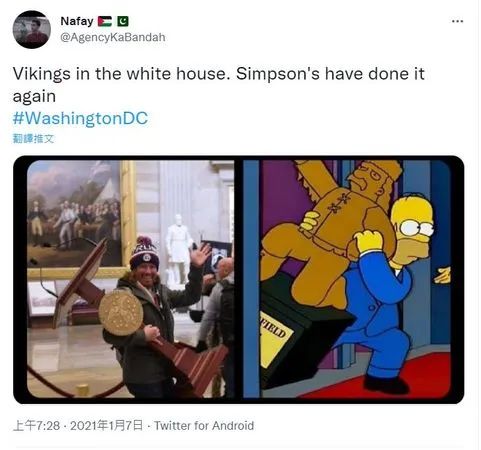Image resolution: width=481 pixels, height=450 pixels.
Task: Click the tweet text about Vikings
Action: (218, 85)
